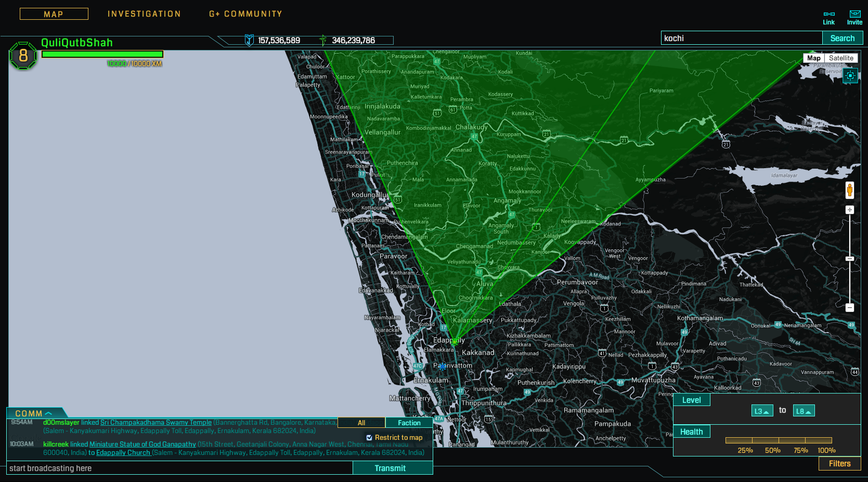Viewport: 868px width, 482px height.
Task: Click the map zoom slider handle
Action: pyautogui.click(x=850, y=259)
